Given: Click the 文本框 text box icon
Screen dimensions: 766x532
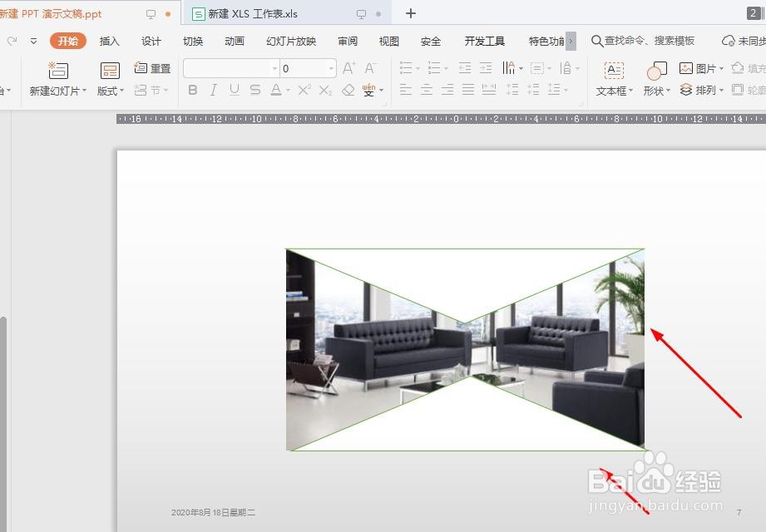Looking at the screenshot, I should (x=614, y=71).
